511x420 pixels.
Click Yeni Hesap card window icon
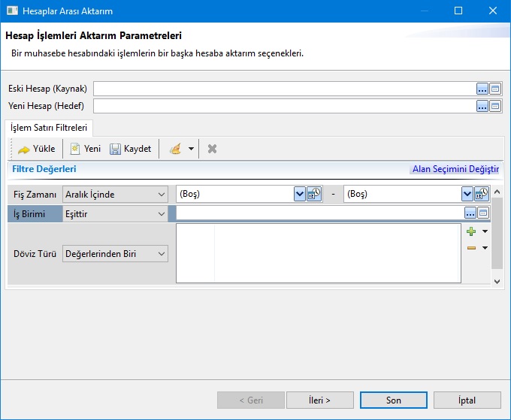click(495, 106)
